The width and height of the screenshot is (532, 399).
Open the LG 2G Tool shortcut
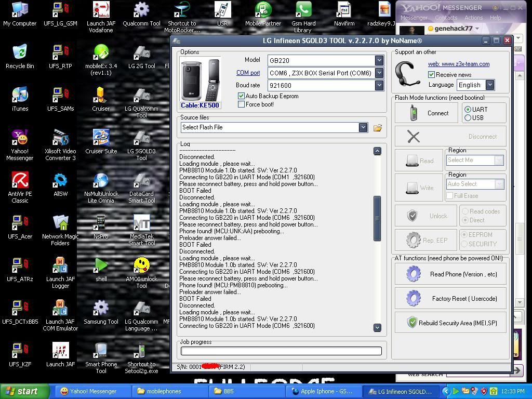point(141,57)
